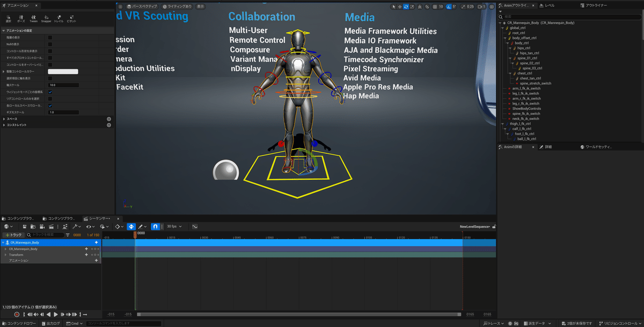Toggle the Nullの表示 checkbox
This screenshot has width=644, height=327.
pos(50,44)
